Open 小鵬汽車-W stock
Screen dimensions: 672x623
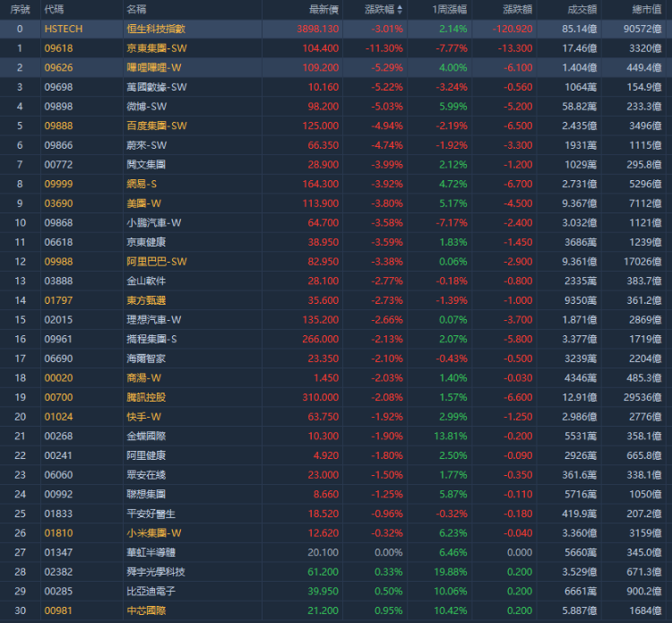(154, 222)
